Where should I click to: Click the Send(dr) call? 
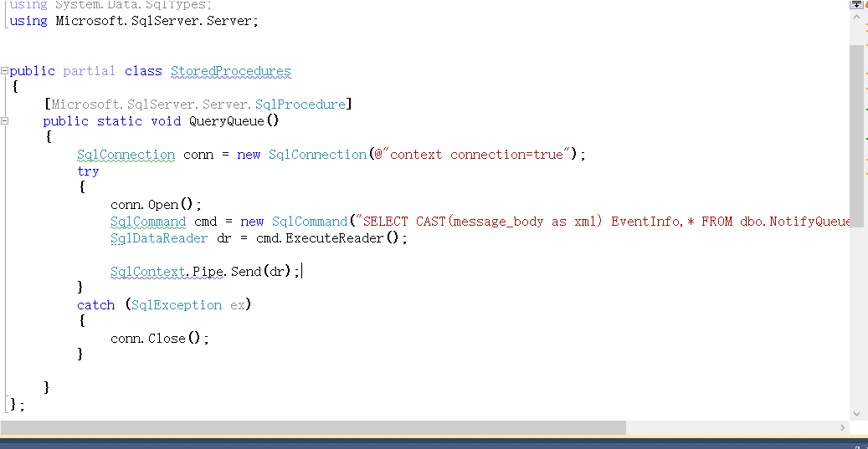[263, 272]
